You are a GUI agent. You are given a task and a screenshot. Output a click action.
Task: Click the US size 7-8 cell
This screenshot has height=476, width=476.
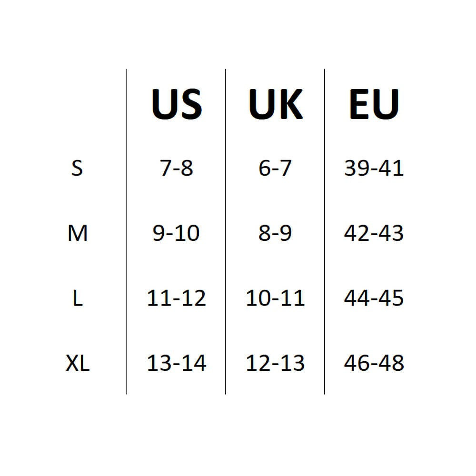(177, 168)
